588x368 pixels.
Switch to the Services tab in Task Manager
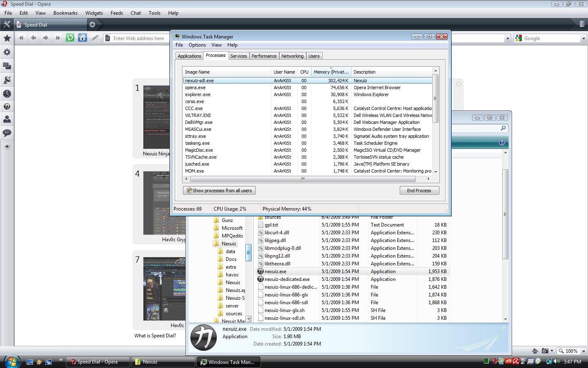[238, 56]
